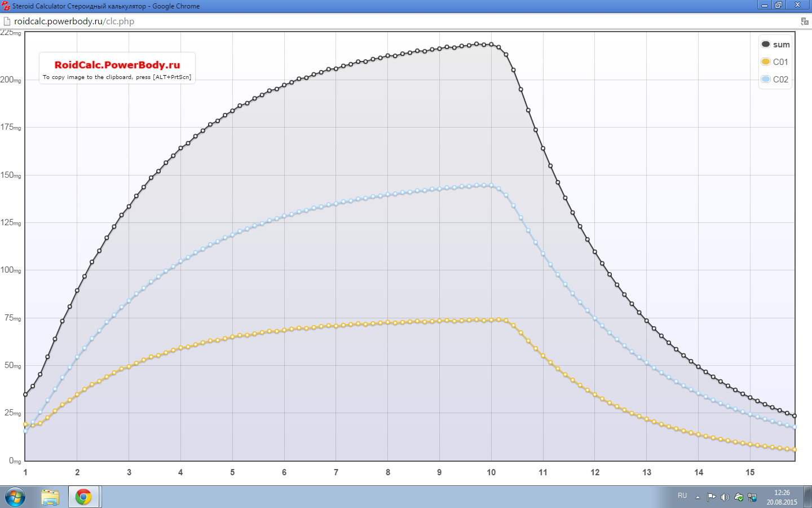Click the page info icon beside the URL
Screen dimensions: 812x508
[x=7, y=21]
